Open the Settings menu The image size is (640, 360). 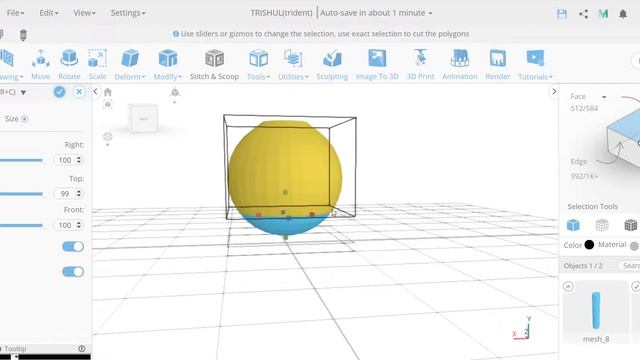click(x=128, y=13)
